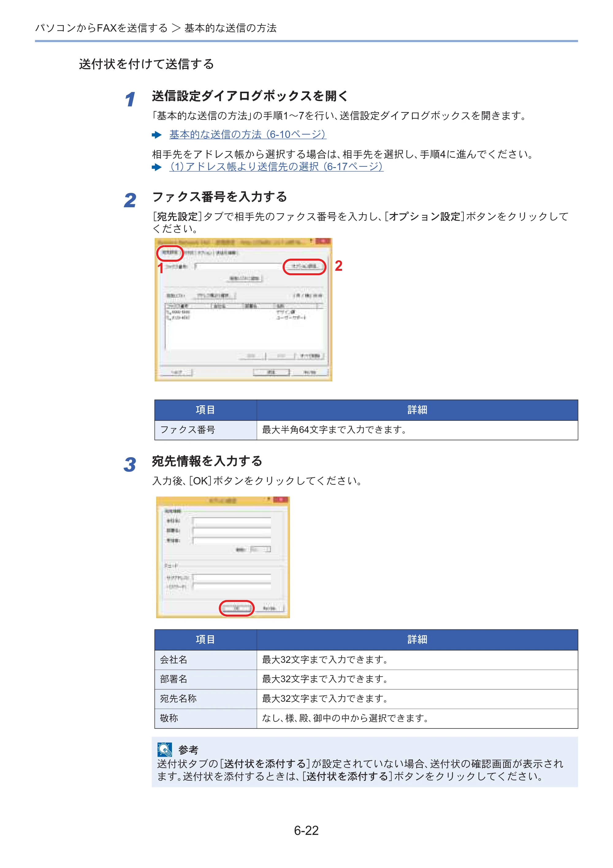The width and height of the screenshot is (613, 868).
Task: Click the 参考 note icon
Action: 165,750
